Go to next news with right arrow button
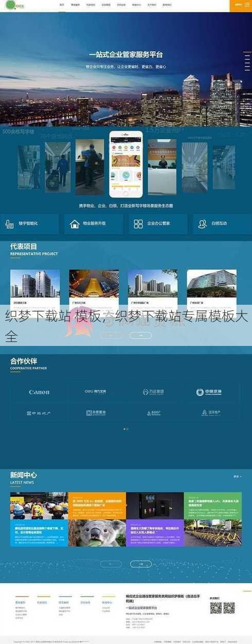The height and width of the screenshot is (644, 252). pos(140,564)
